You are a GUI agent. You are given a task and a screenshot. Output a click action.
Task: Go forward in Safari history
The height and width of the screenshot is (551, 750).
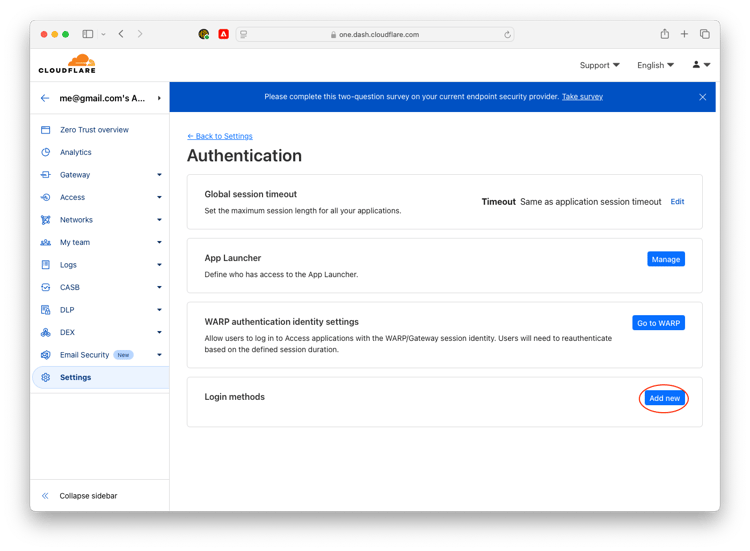pyautogui.click(x=140, y=33)
